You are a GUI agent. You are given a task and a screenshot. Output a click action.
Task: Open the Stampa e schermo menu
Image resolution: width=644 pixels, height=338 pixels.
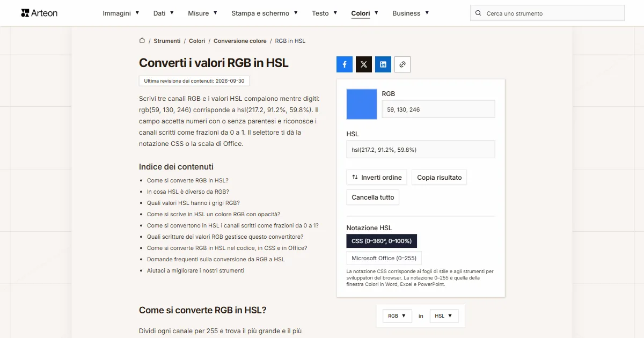[265, 13]
